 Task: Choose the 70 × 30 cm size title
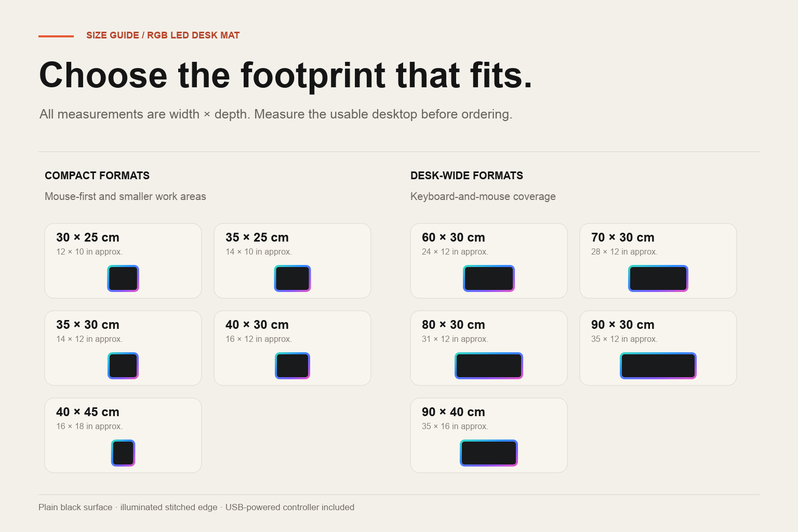click(623, 237)
